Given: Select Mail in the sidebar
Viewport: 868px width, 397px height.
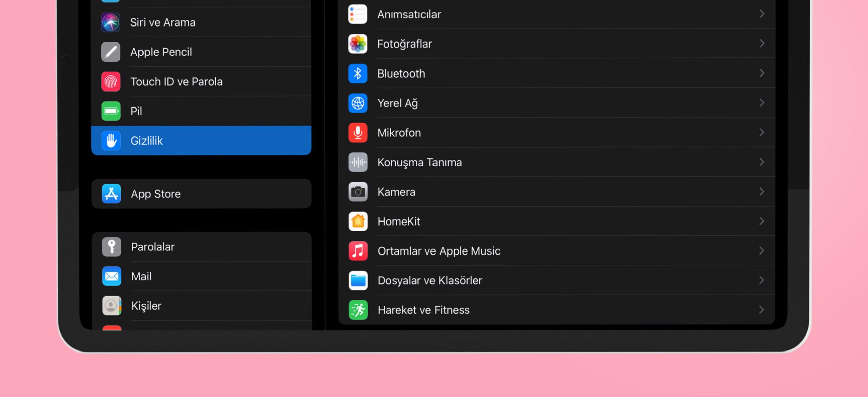Looking at the screenshot, I should (201, 276).
